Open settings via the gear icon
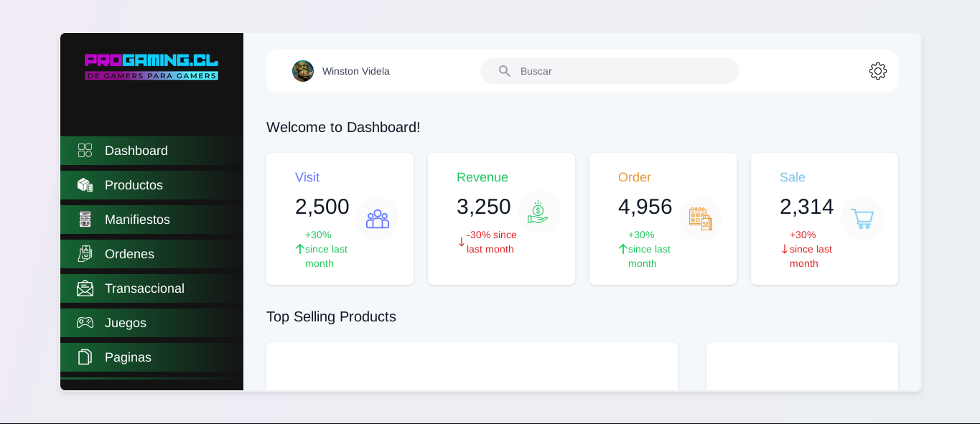 (877, 71)
